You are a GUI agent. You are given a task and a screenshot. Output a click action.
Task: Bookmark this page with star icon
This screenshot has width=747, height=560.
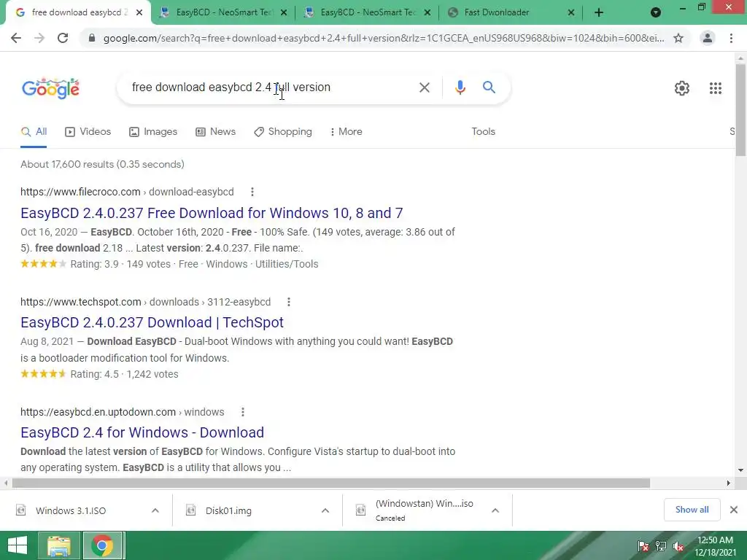678,38
